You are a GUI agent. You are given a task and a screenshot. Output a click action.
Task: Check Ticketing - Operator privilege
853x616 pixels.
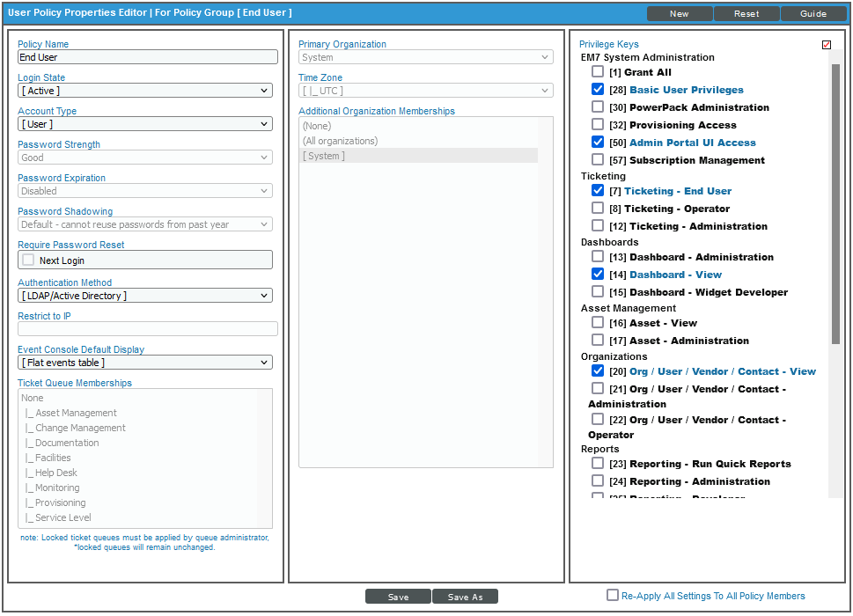point(598,209)
